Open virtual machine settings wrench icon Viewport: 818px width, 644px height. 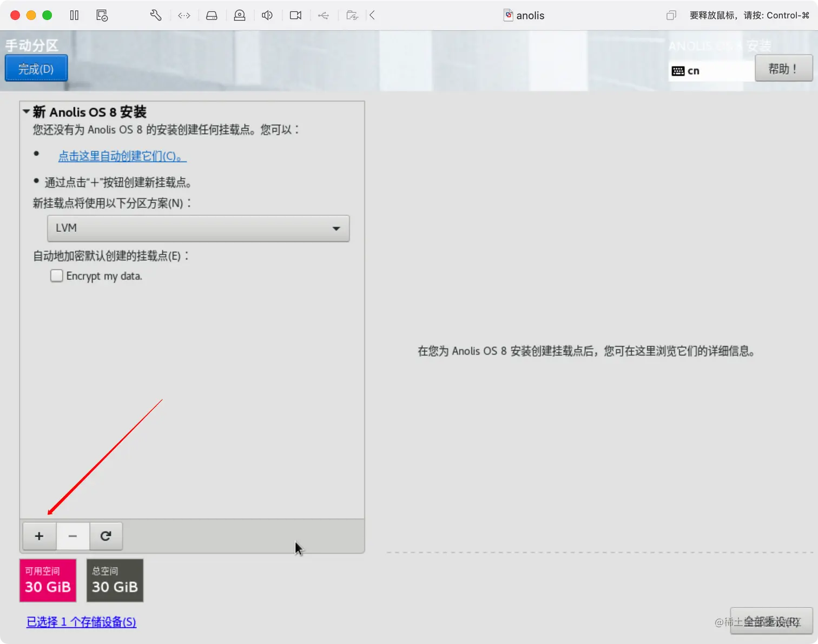(x=156, y=15)
